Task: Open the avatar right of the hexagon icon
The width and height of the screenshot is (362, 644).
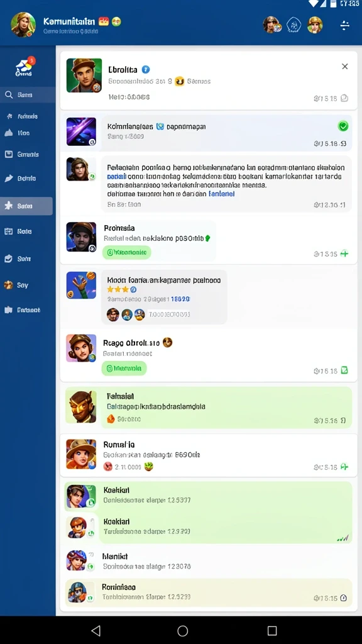Action: [315, 25]
